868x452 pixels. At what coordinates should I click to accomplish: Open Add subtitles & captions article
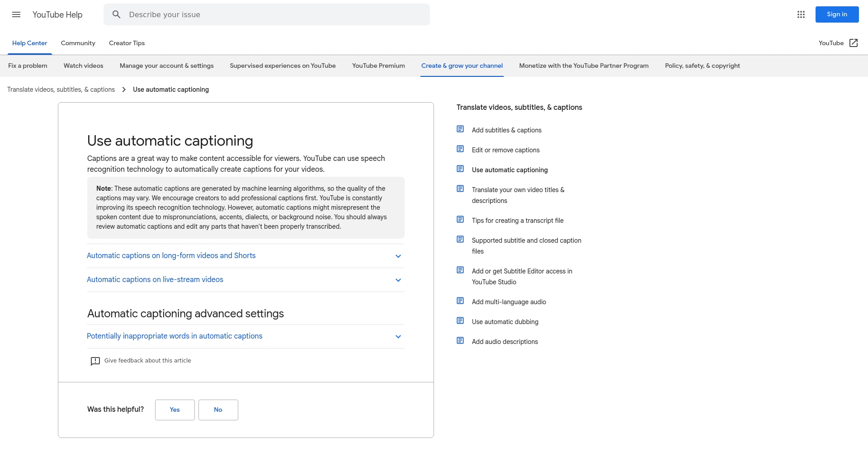click(507, 130)
